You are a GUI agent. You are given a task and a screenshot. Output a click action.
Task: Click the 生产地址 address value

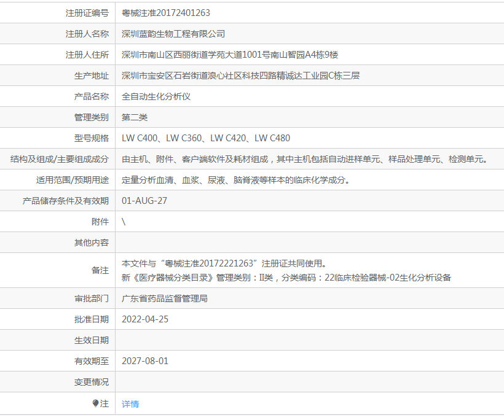pyautogui.click(x=240, y=76)
